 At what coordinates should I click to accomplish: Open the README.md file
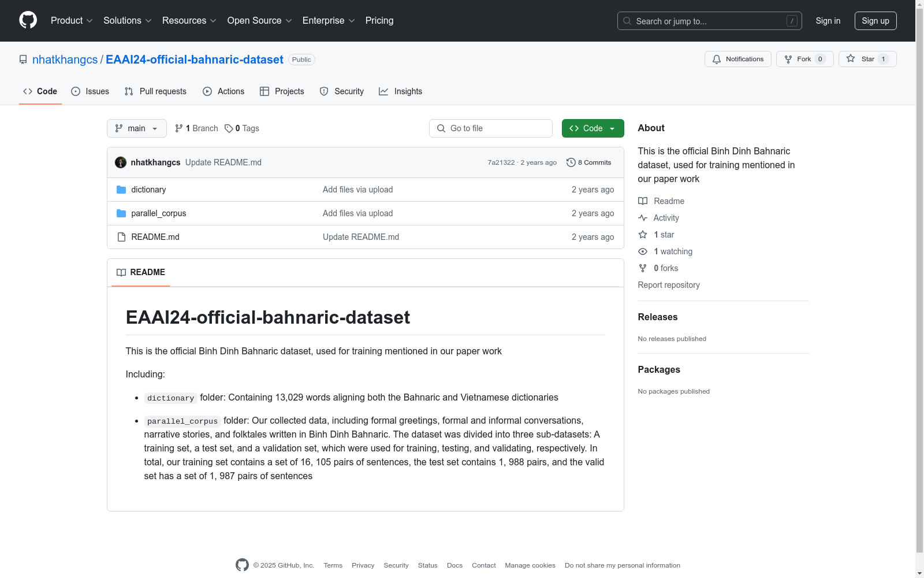point(155,237)
